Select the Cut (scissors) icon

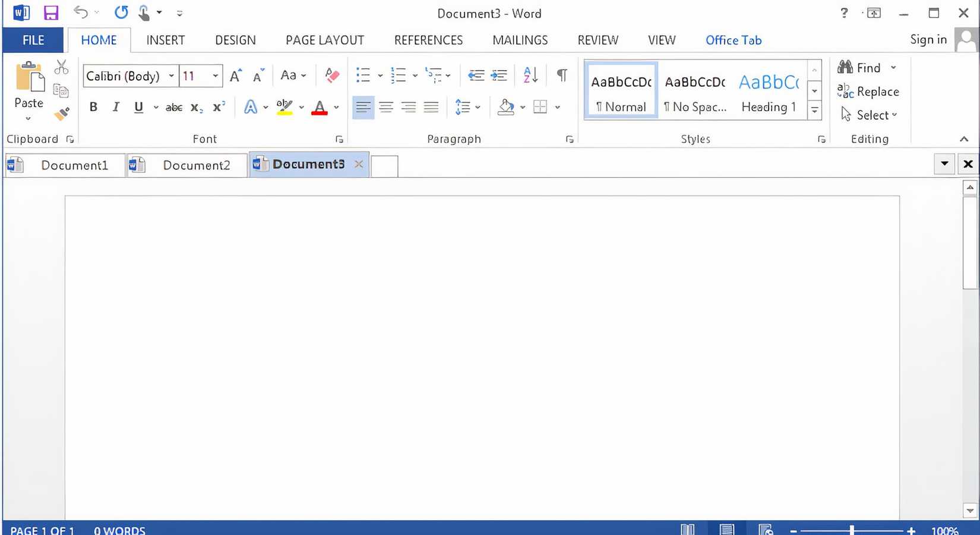61,65
